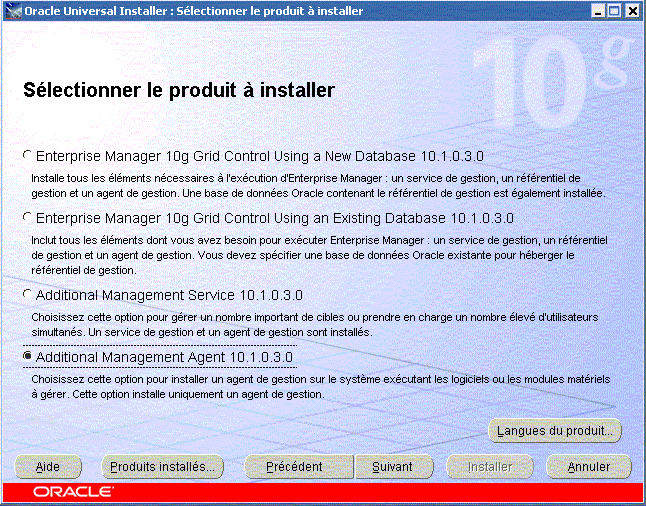Go back with the Précédent button
Viewport: 646px width, 506px height.
(x=294, y=466)
